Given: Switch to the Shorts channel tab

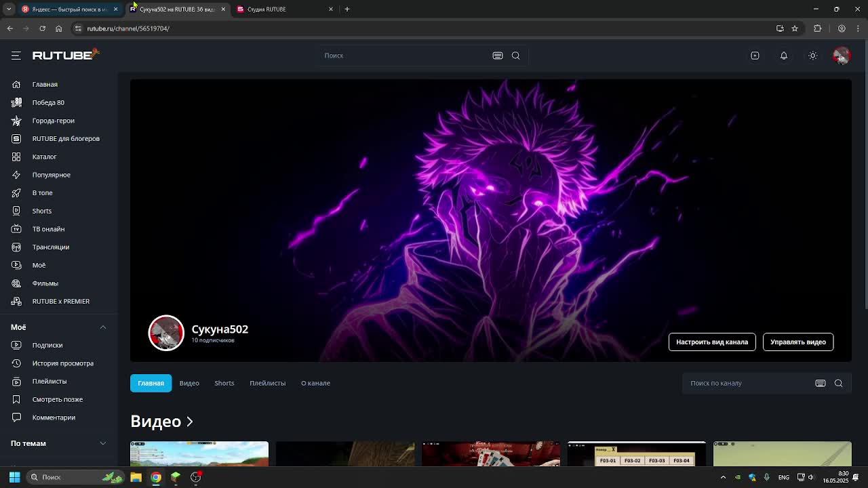Looking at the screenshot, I should pos(224,383).
